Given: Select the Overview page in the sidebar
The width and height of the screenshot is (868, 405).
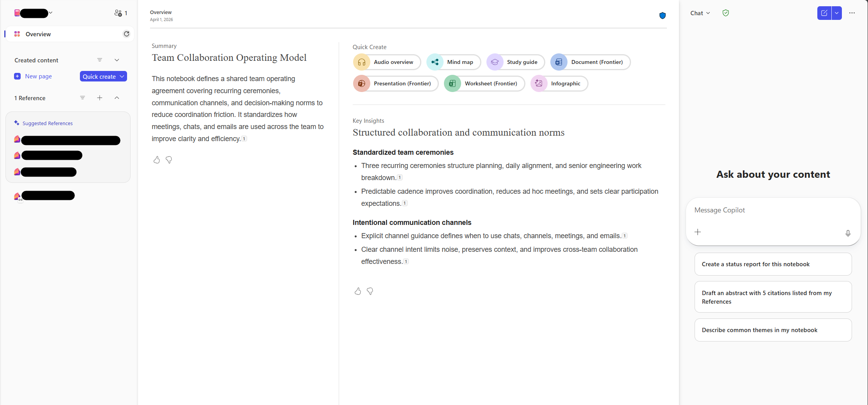Looking at the screenshot, I should pos(38,34).
